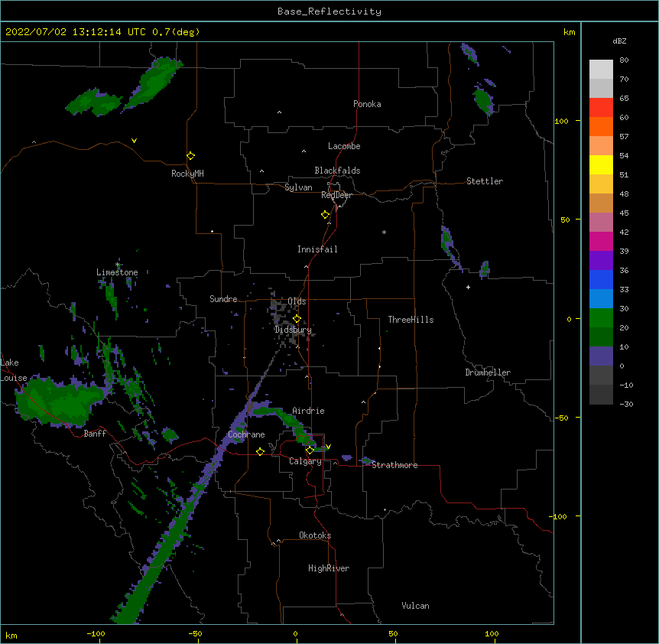Screen dimensions: 659x644
Task: Click the white 80 dBZ legend swatch
Action: pos(601,69)
